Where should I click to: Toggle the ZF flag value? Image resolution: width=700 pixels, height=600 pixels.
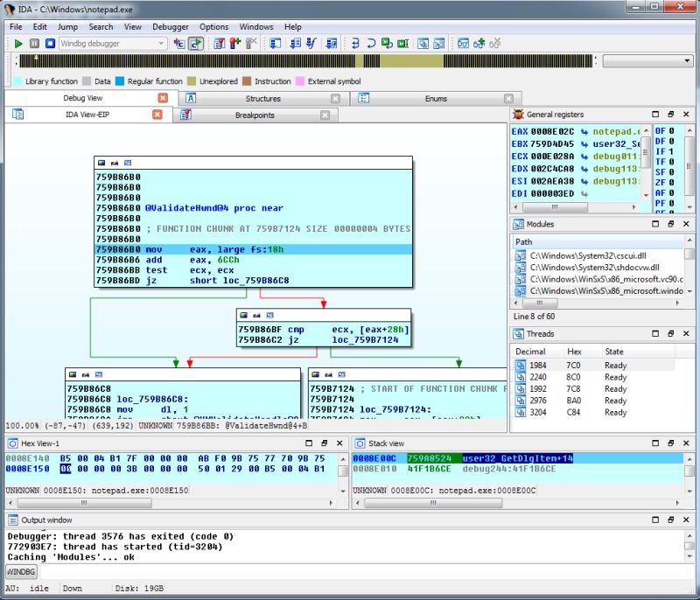pyautogui.click(x=671, y=183)
